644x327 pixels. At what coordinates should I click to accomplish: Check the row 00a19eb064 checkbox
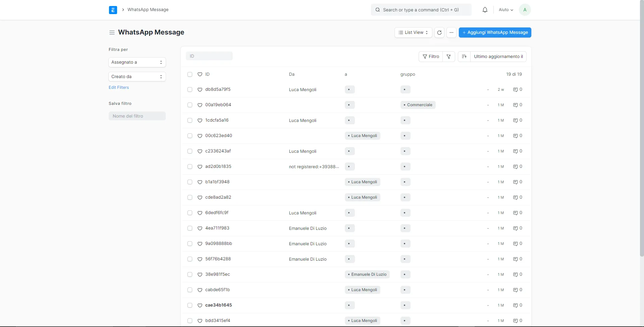[190, 105]
